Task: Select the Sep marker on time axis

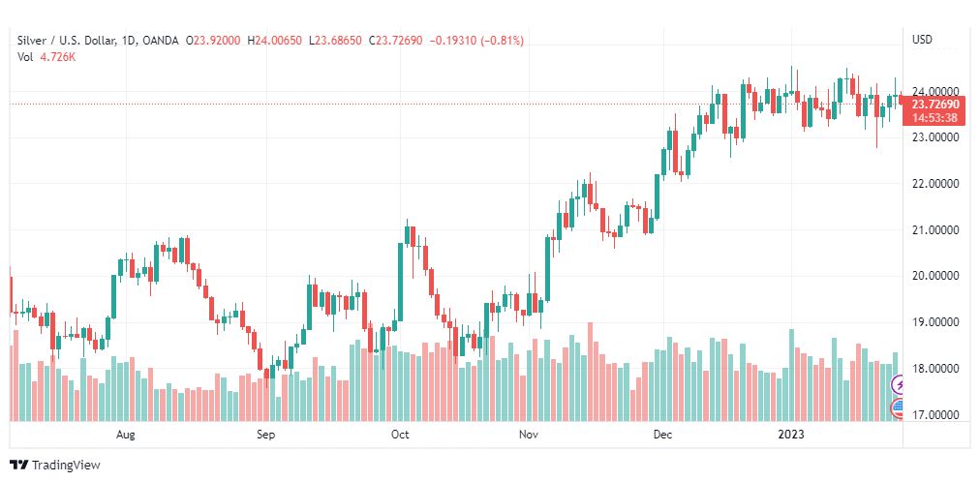Action: tap(265, 435)
